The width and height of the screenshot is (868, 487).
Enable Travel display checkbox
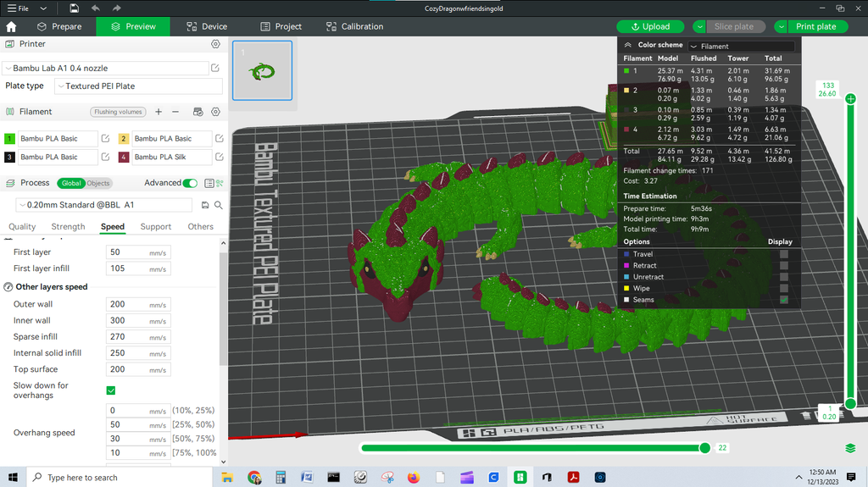click(784, 254)
